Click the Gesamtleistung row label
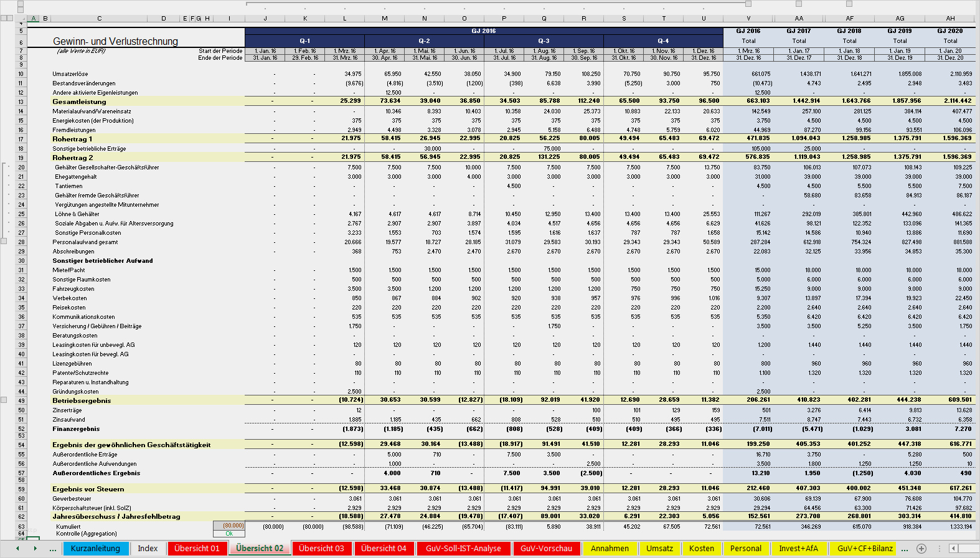Viewport: 980px width, 558px height. (x=79, y=102)
